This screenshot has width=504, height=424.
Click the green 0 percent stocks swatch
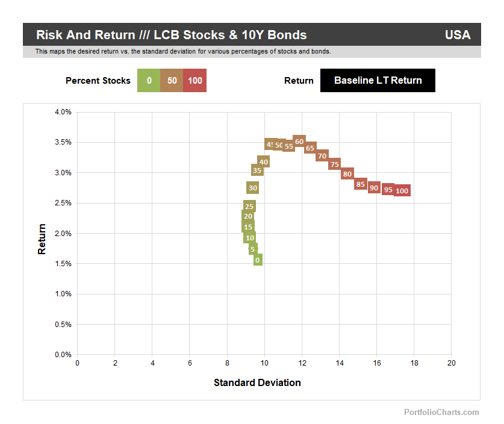(x=149, y=81)
